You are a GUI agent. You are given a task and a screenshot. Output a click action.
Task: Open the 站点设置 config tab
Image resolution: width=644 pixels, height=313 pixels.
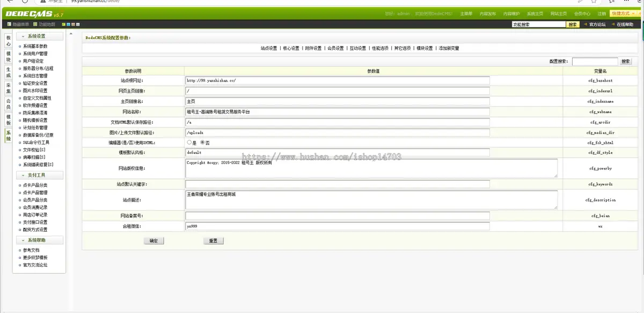pyautogui.click(x=269, y=48)
